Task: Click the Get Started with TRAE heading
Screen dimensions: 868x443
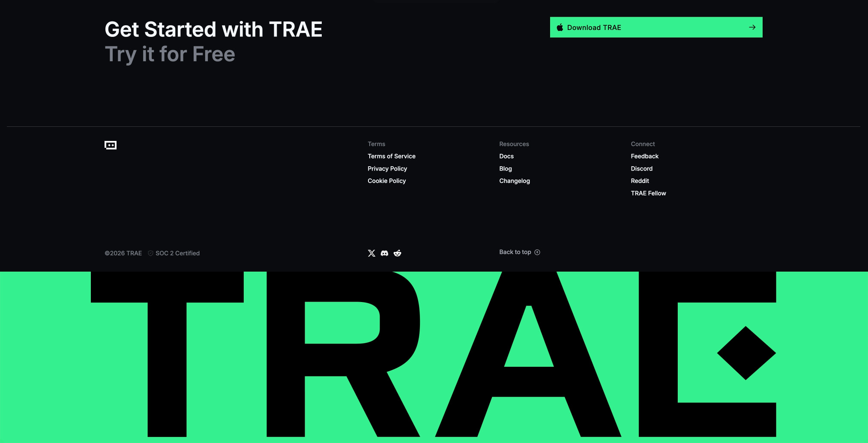Action: (x=213, y=30)
